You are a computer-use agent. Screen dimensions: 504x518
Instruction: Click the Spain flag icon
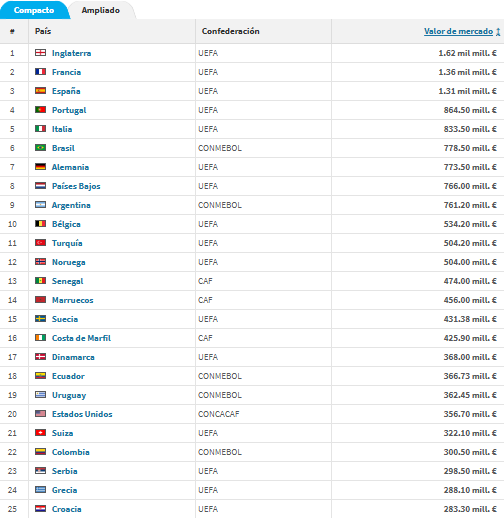pyautogui.click(x=40, y=91)
